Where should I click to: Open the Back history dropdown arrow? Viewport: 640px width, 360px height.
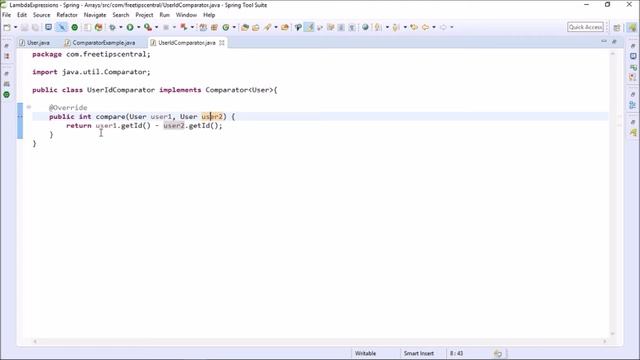[434, 27]
